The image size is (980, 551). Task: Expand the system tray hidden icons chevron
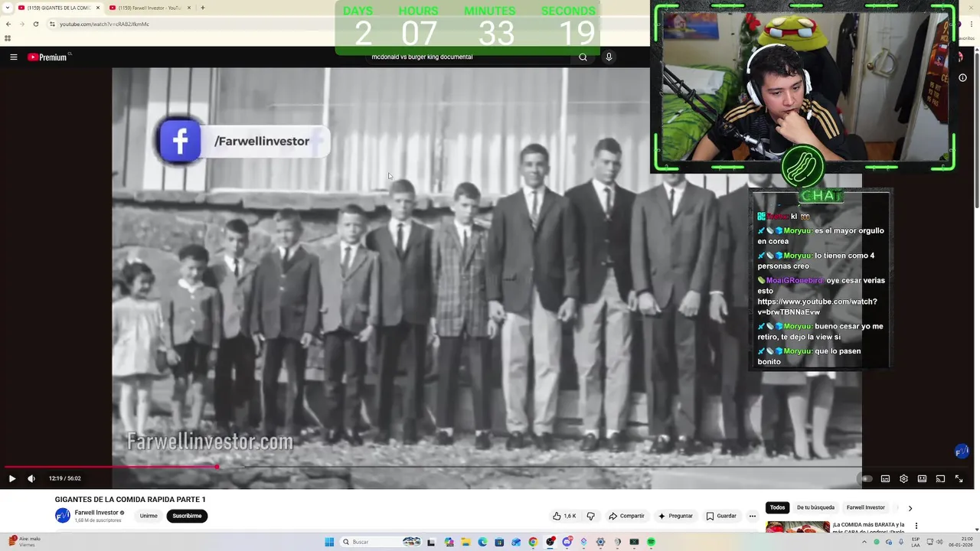tap(864, 542)
